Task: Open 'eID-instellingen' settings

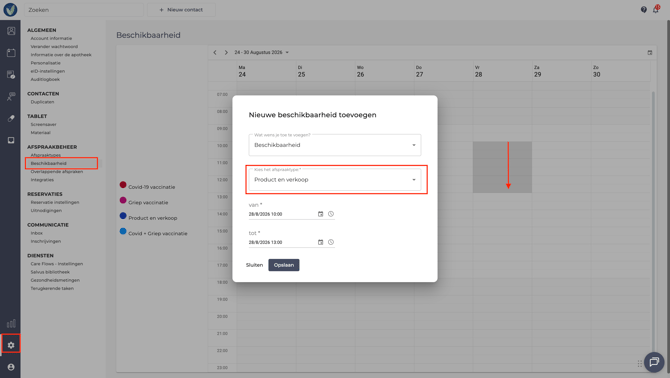Action: (48, 71)
